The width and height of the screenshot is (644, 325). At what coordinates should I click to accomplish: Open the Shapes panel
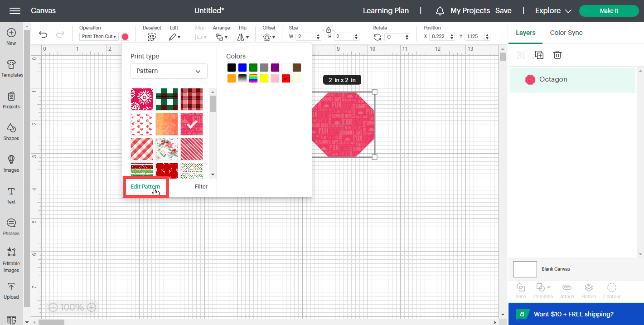click(x=11, y=132)
